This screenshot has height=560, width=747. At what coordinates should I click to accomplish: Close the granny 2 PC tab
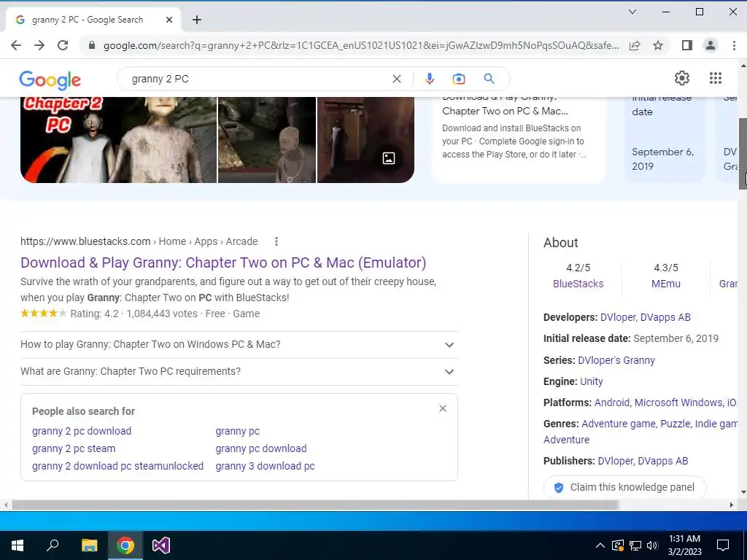(169, 20)
